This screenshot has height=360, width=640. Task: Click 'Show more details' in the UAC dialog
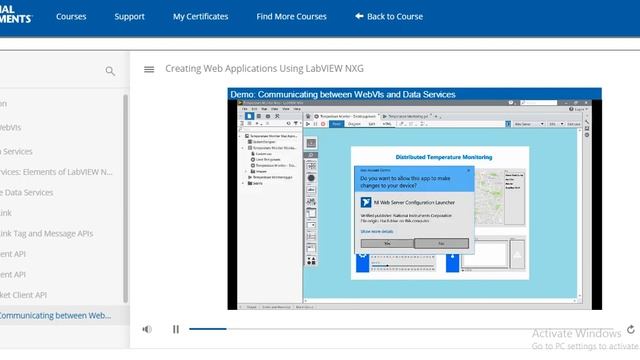[377, 231]
